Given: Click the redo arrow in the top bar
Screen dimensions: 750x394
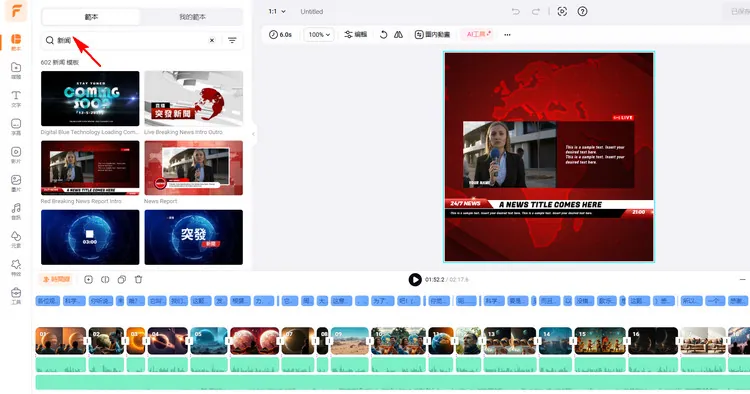Looking at the screenshot, I should 536,11.
